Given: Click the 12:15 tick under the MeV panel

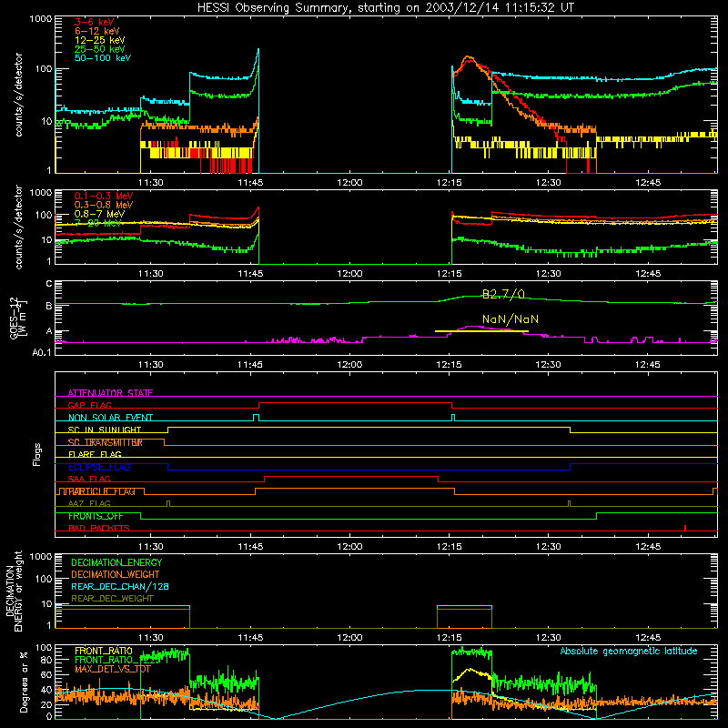Looking at the screenshot, I should click(449, 274).
